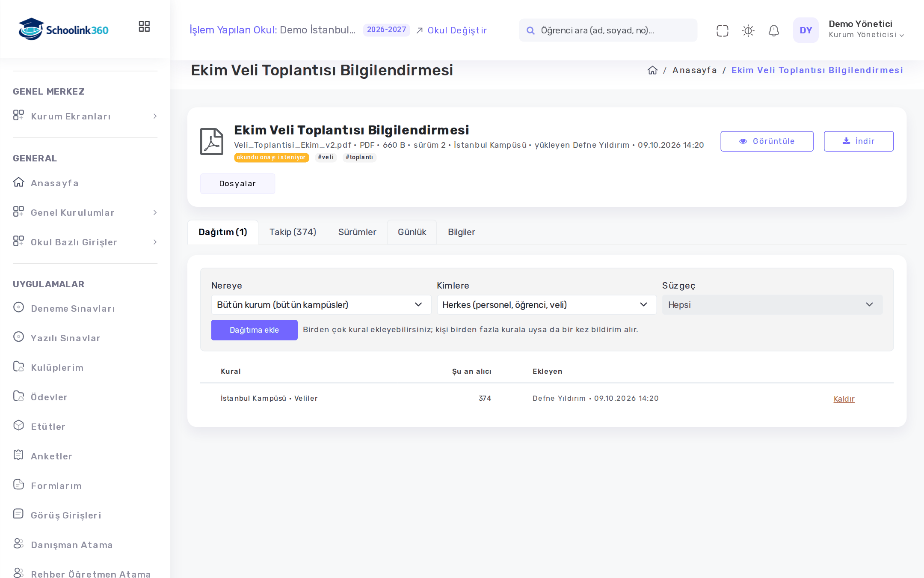Click the PDF file icon
This screenshot has height=578, width=924.
pyautogui.click(x=212, y=141)
